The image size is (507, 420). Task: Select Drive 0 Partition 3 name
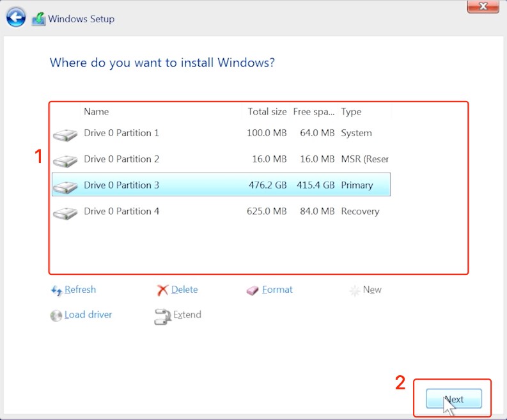tap(121, 185)
